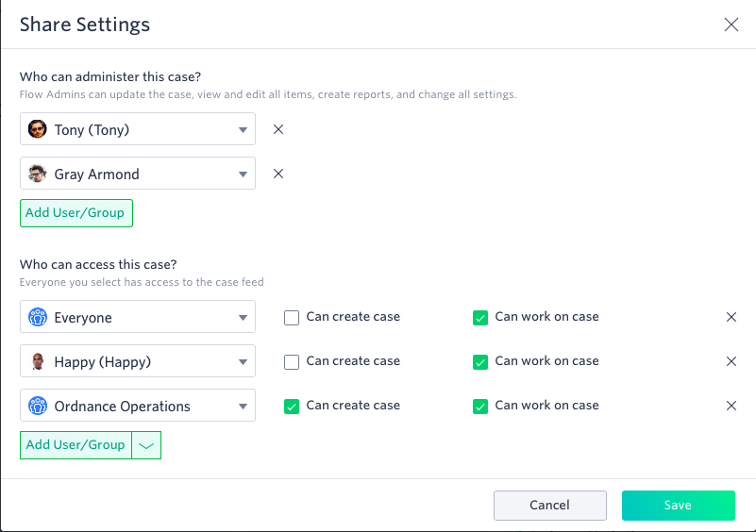Remove Happy (Happy) from case access
Screen dimensions: 756x532
[x=731, y=361]
